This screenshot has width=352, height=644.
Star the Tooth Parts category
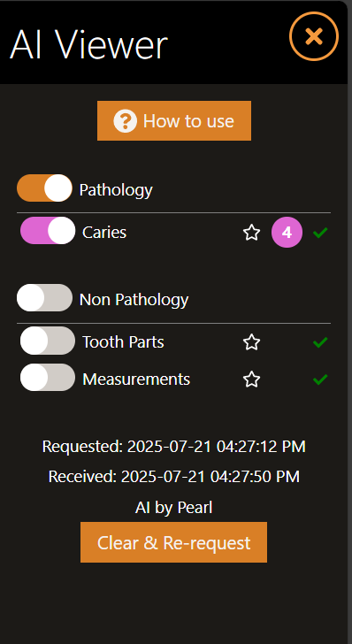[x=251, y=342]
